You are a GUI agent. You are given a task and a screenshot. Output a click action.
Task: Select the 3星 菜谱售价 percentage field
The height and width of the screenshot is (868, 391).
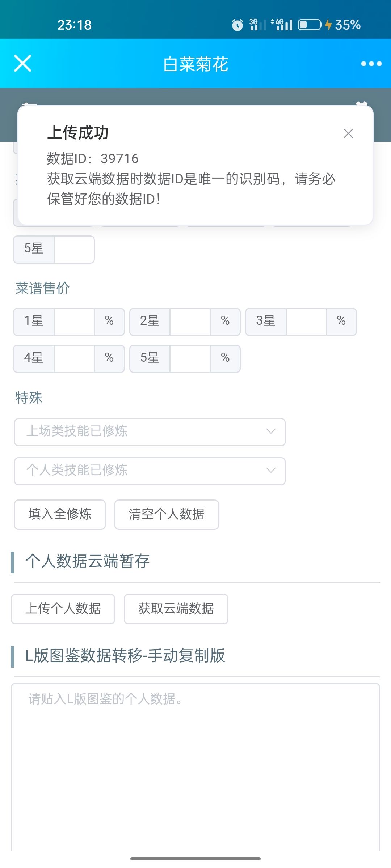point(306,322)
